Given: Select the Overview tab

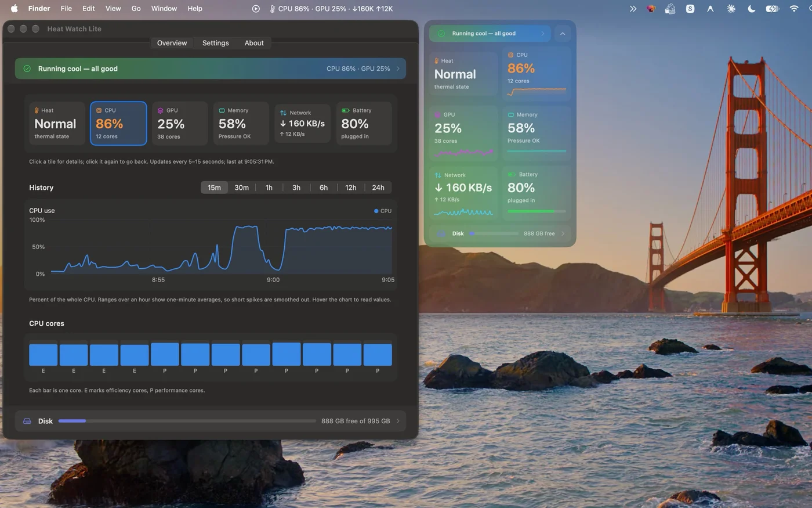Looking at the screenshot, I should coord(172,43).
